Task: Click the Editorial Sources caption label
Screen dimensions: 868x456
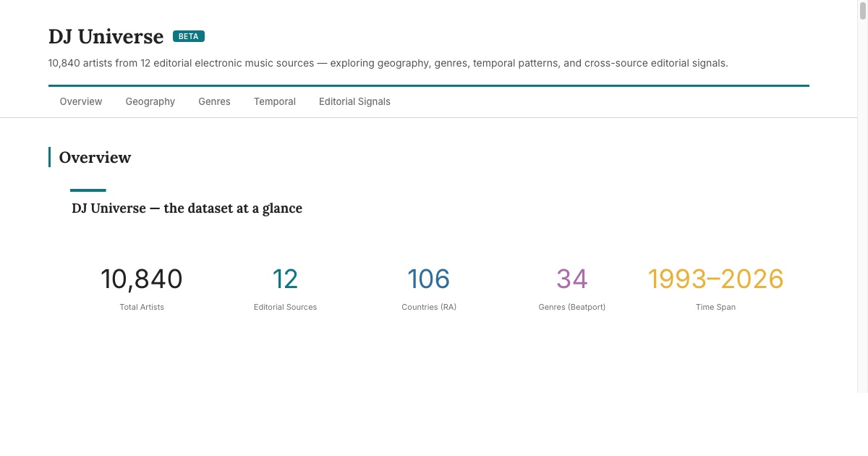Action: [x=286, y=307]
